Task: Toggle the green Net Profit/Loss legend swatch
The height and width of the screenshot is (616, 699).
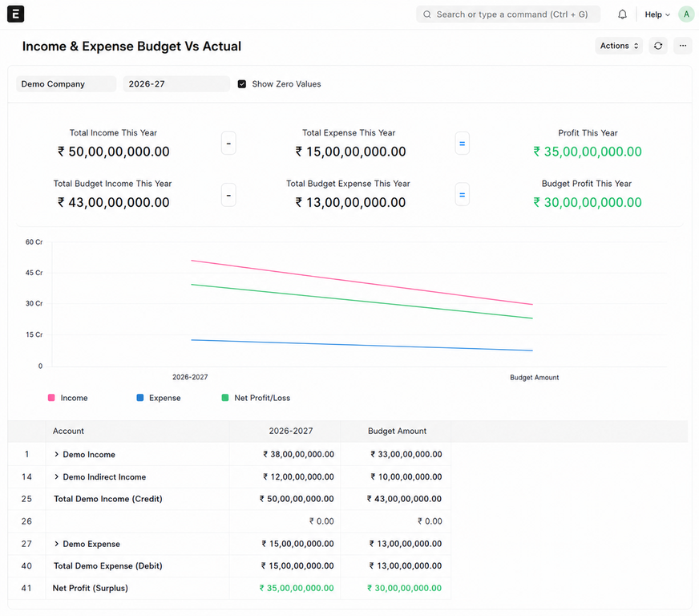Action: click(x=225, y=398)
